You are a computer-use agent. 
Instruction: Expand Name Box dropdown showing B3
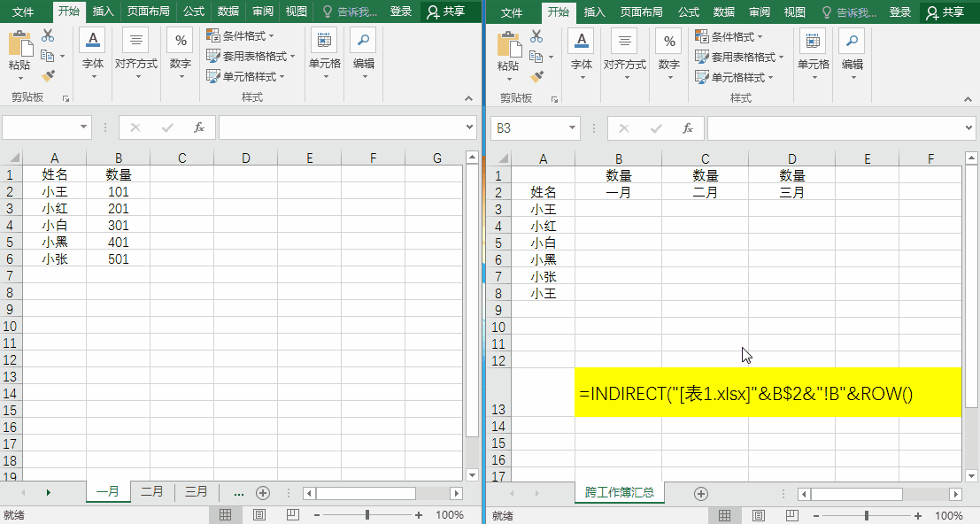572,128
